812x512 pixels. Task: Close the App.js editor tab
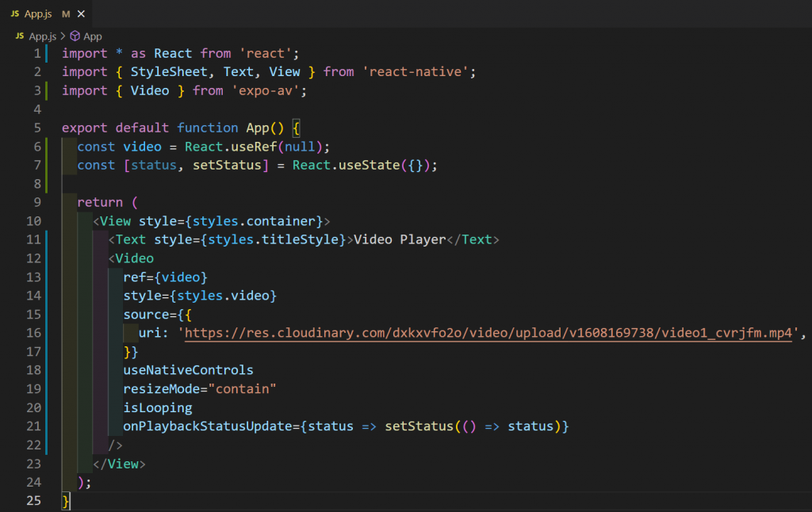(x=82, y=14)
